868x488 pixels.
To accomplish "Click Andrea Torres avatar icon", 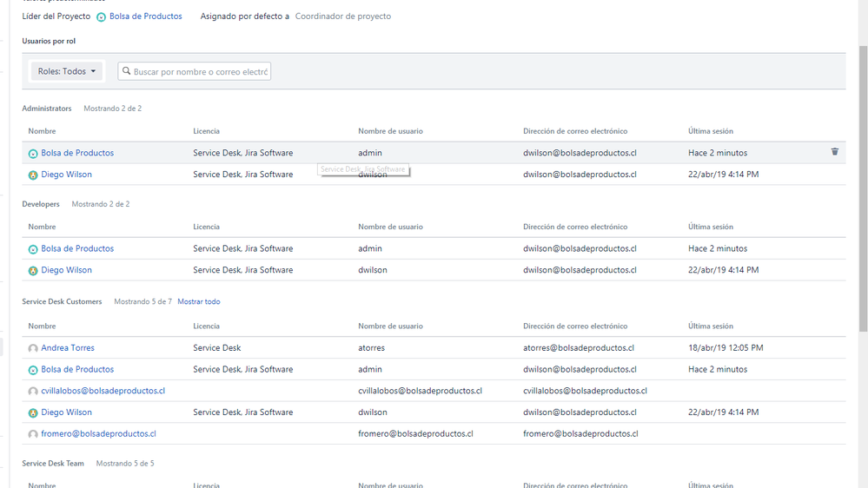I will [33, 348].
